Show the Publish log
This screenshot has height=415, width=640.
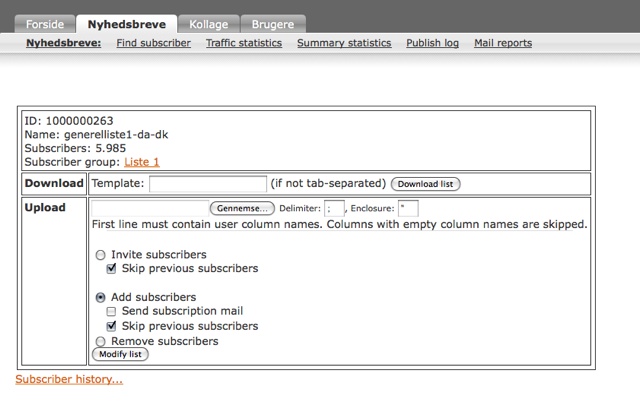(x=432, y=43)
